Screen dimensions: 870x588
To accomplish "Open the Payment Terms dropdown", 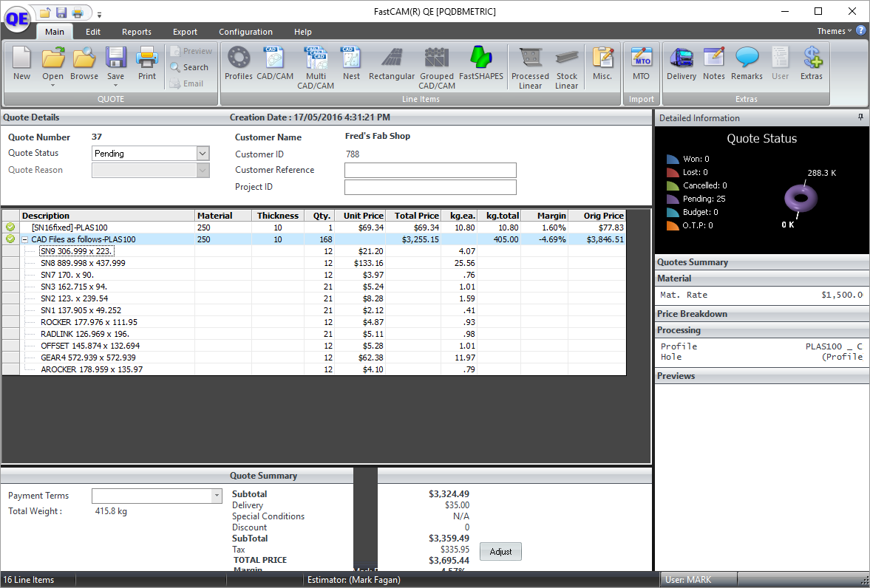I will [217, 496].
